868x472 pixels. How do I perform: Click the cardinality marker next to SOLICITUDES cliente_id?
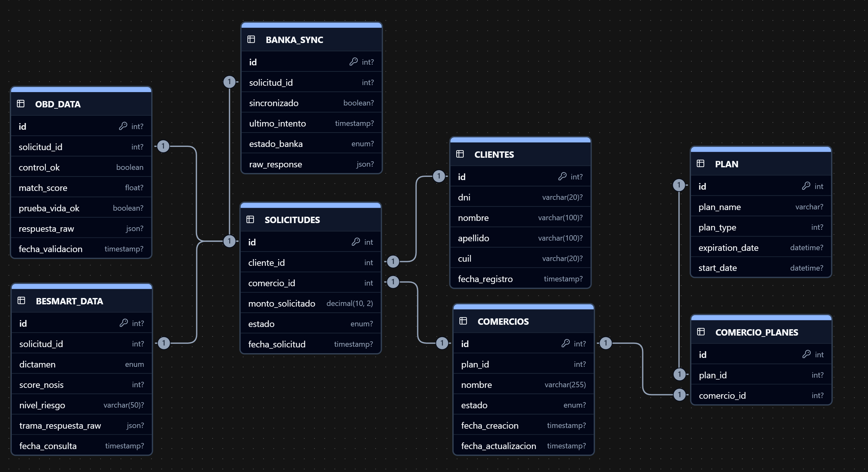pyautogui.click(x=393, y=262)
